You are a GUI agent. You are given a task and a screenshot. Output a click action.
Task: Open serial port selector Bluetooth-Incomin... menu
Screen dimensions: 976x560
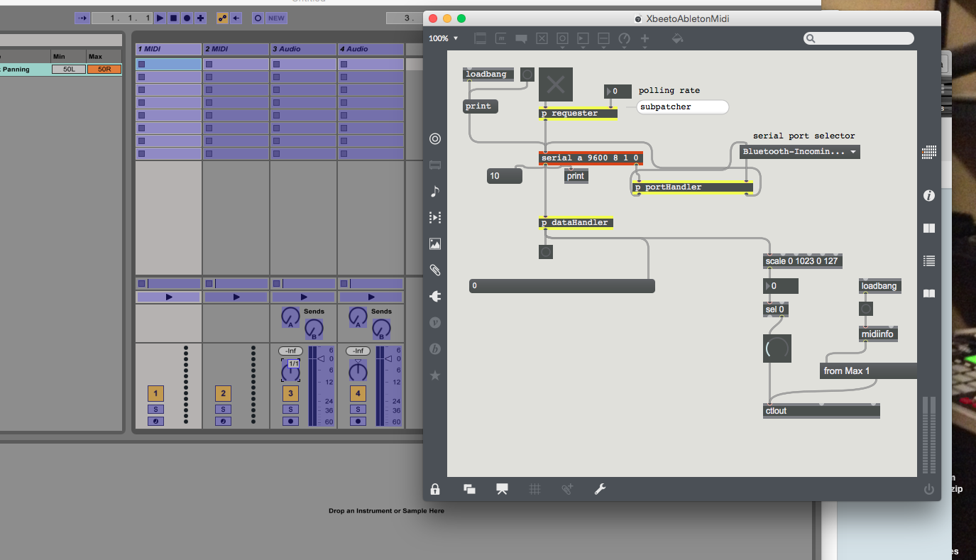coord(800,152)
